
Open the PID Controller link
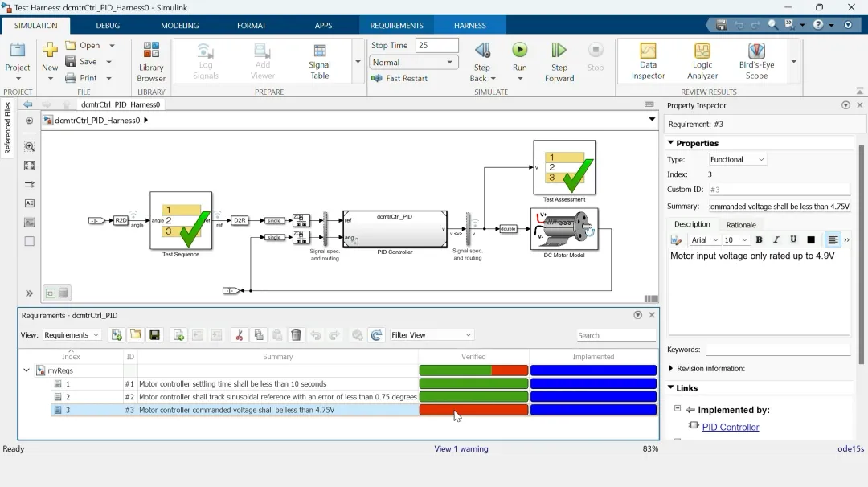click(x=730, y=427)
